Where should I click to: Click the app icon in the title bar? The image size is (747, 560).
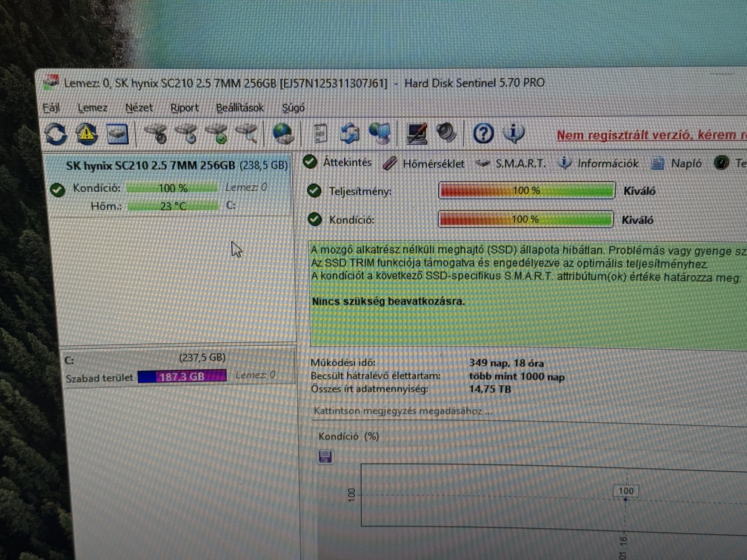pos(51,82)
